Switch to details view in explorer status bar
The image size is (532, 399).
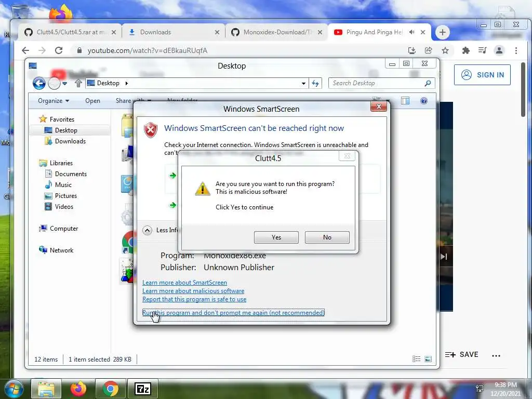(x=416, y=359)
